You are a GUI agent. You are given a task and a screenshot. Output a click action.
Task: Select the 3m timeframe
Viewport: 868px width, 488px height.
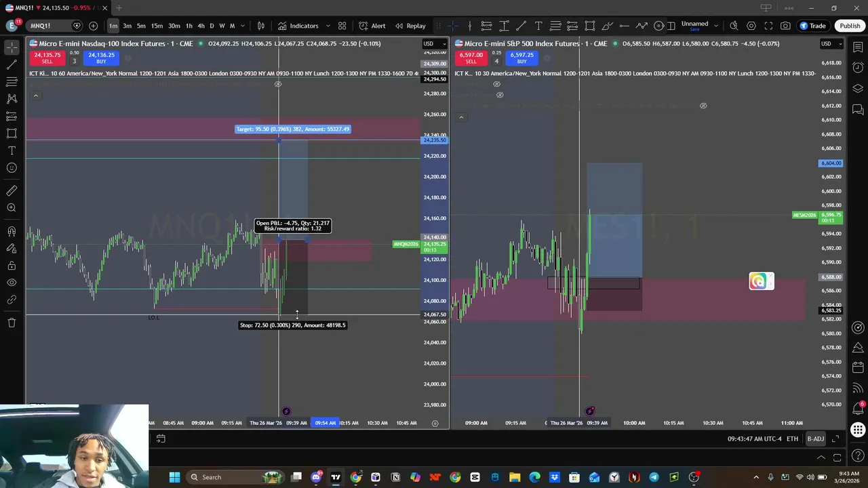(x=127, y=26)
